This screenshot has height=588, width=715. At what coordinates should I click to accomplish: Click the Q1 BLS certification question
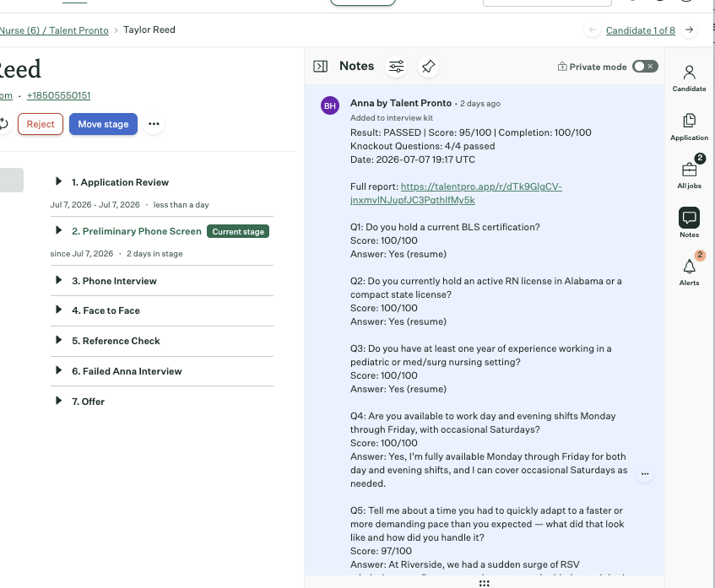pyautogui.click(x=445, y=227)
